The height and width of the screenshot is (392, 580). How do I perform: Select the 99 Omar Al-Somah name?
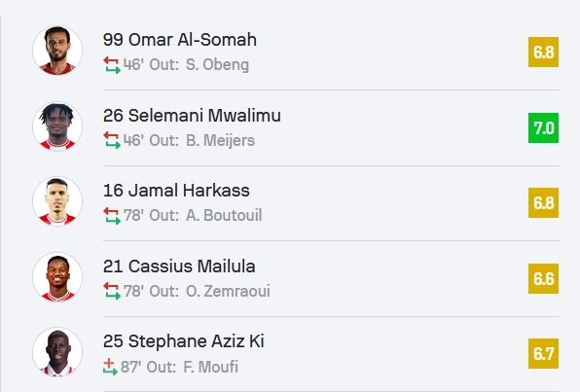click(180, 40)
